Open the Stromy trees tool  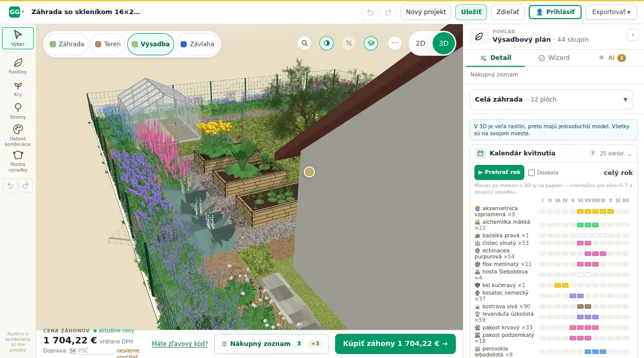coord(18,111)
